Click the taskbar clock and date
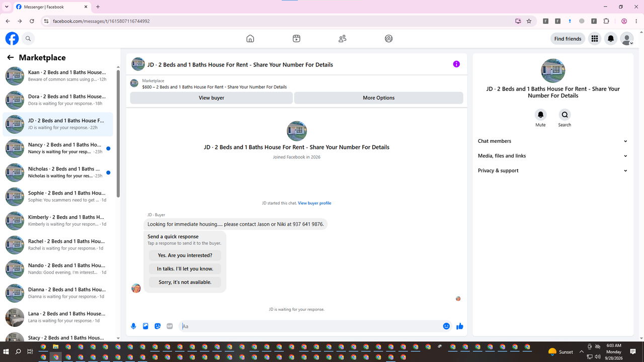The image size is (644, 362). click(614, 352)
